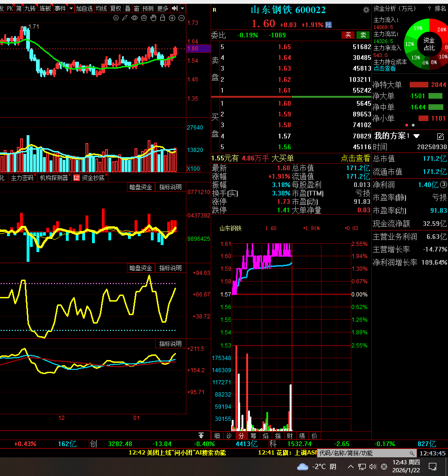Screen dimensions: 448x476
Task: Edit 我的方案 with pencil icon
Action: point(441,137)
